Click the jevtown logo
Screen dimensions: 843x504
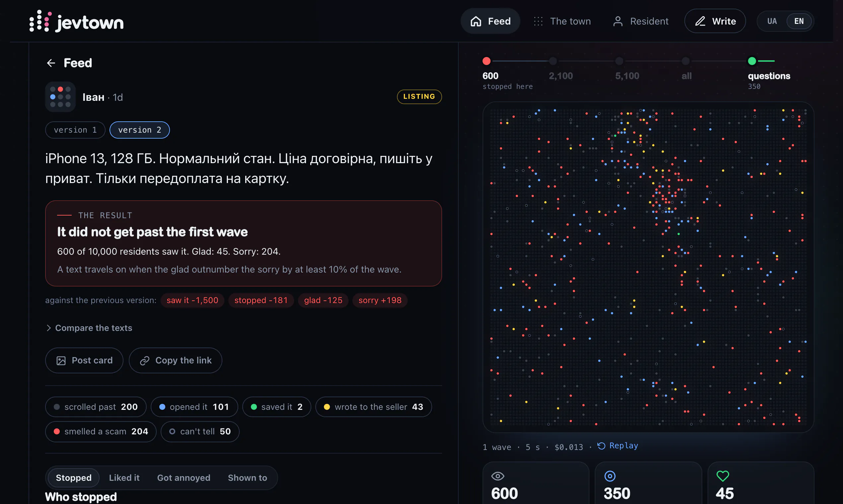[x=76, y=21]
